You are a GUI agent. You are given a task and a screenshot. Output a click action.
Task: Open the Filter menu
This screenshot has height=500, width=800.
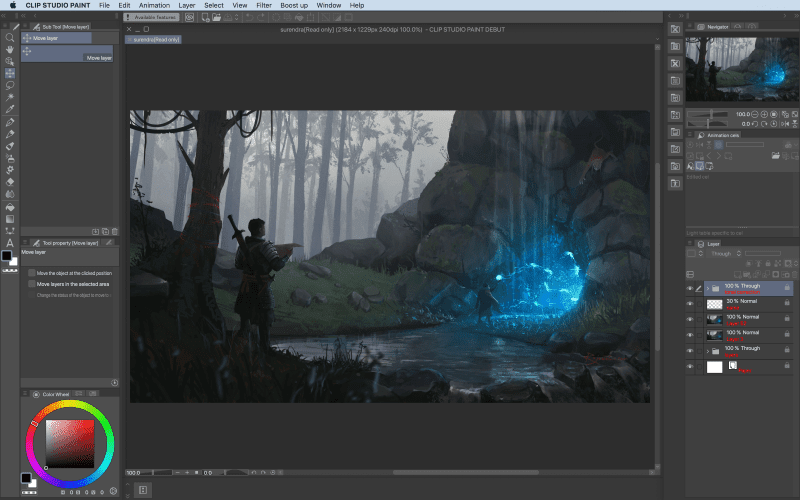pos(264,5)
